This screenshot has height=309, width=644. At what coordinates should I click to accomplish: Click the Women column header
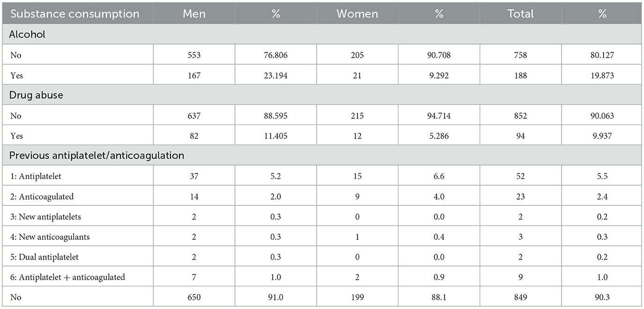(357, 14)
